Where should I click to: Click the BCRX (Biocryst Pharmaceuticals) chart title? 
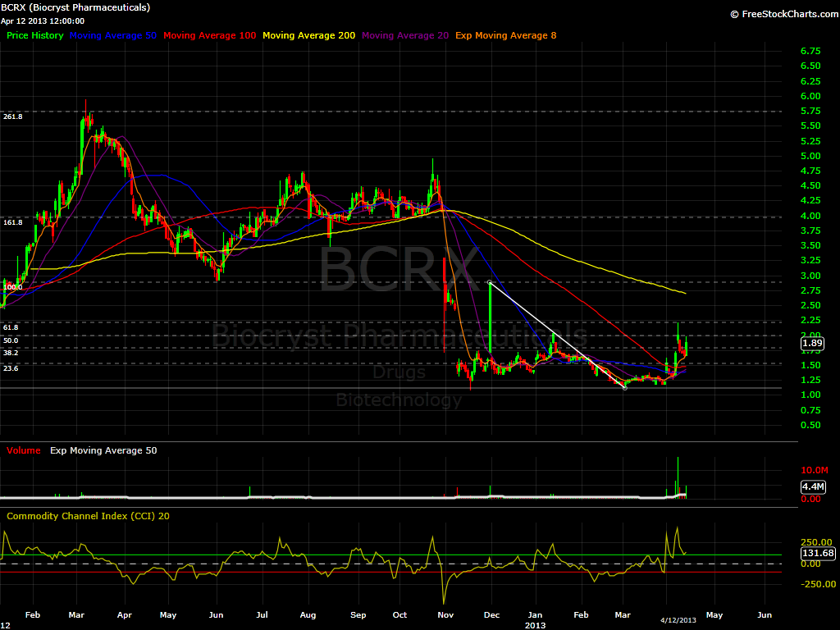[75, 7]
